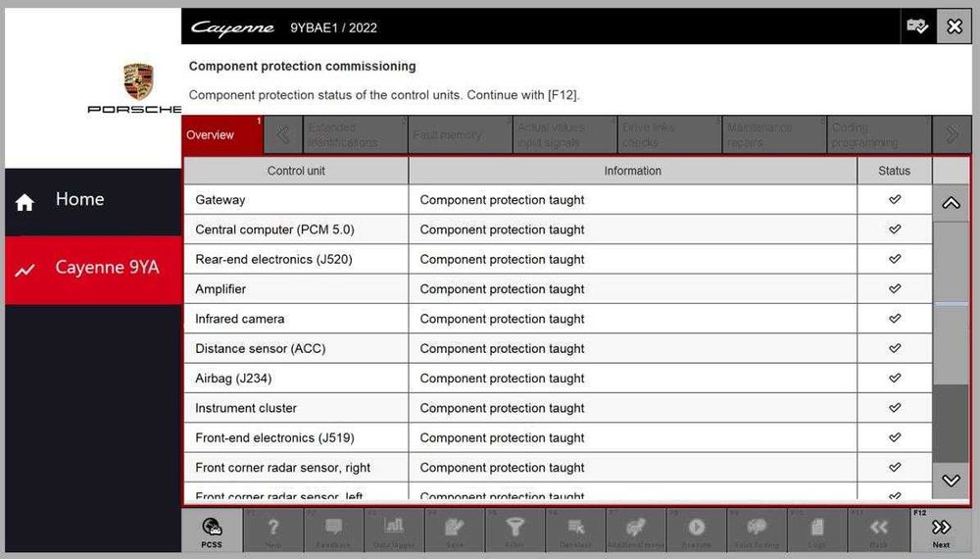980x559 pixels.
Task: Click the 9YBAE1 / 2022 vehicle code
Action: click(x=333, y=27)
